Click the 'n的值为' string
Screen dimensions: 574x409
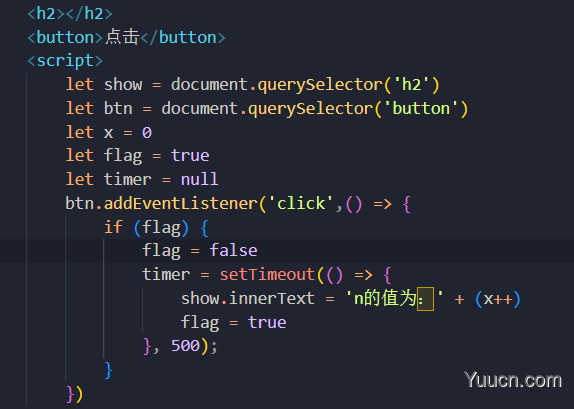394,299
